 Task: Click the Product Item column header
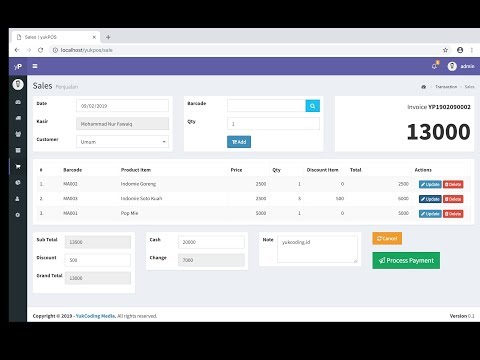tap(136, 170)
